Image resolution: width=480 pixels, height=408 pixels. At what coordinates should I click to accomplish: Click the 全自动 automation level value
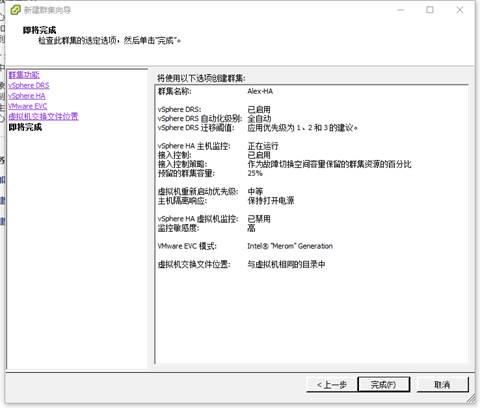pyautogui.click(x=259, y=119)
